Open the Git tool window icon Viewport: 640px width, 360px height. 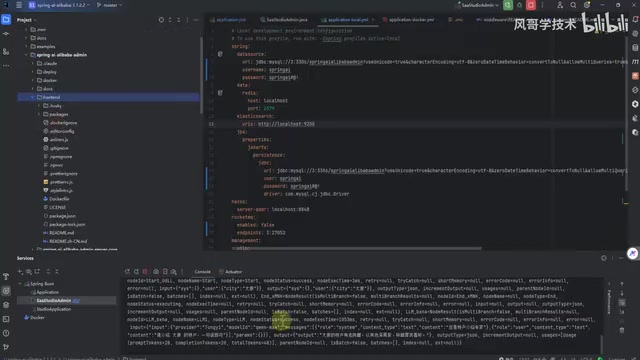pyautogui.click(x=6, y=347)
